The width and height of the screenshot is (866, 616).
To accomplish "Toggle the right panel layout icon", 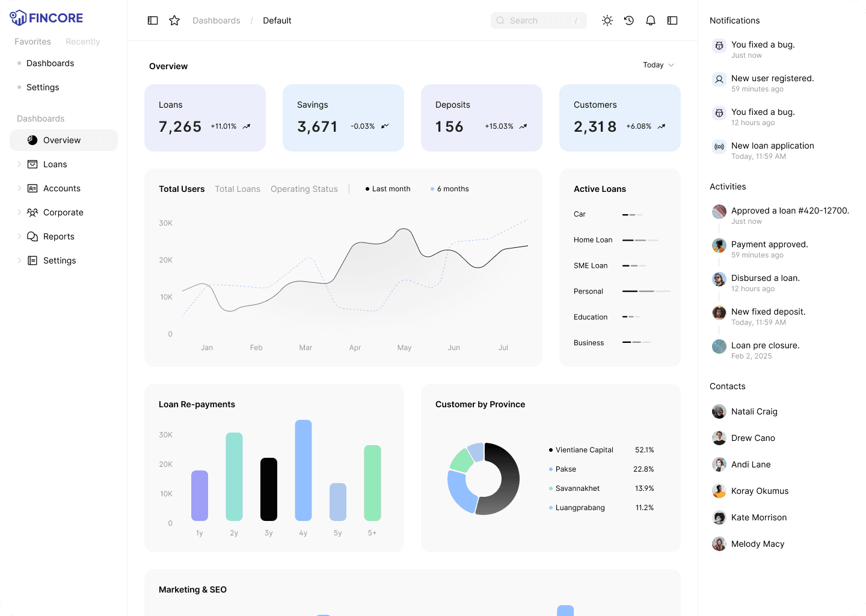I will [672, 20].
